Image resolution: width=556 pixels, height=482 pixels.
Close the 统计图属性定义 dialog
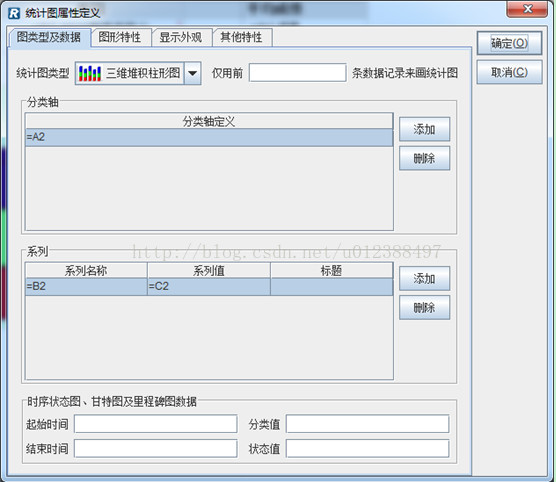[x=527, y=9]
